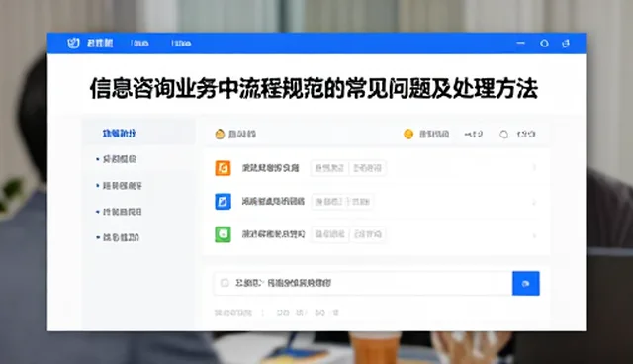Click the tag box in the blue-icon row
633x364 pixels.
[342, 202]
